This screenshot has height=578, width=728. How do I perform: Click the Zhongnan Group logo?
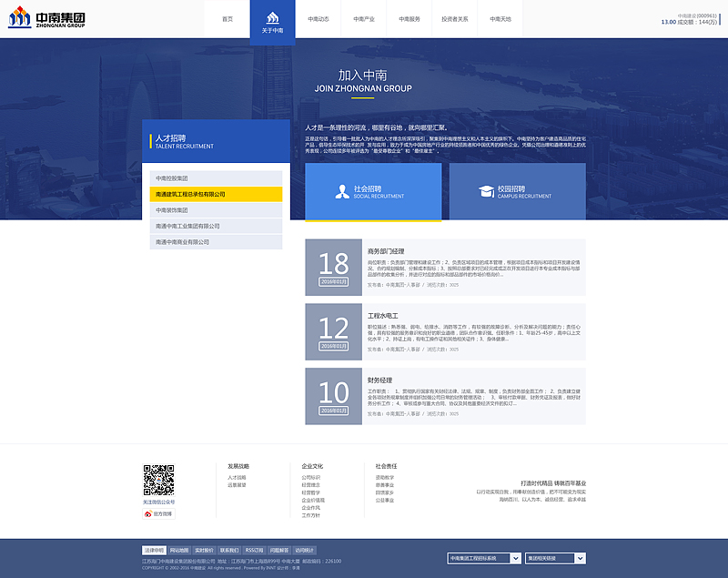click(x=47, y=17)
